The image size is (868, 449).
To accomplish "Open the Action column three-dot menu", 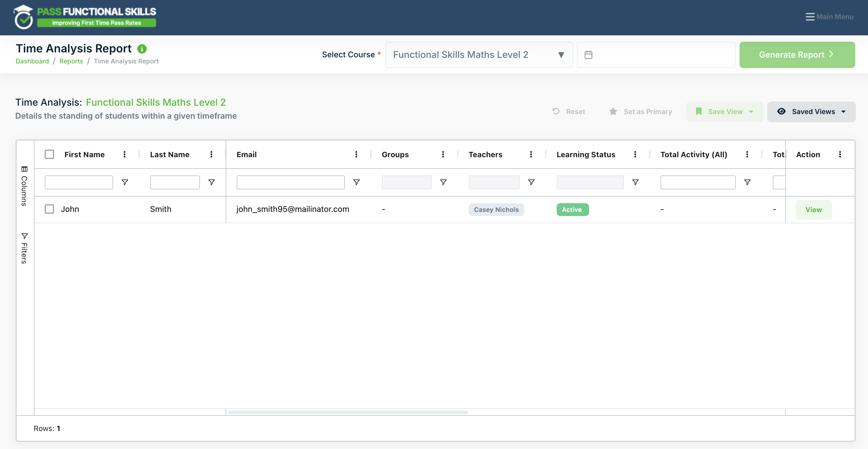I will tap(840, 154).
